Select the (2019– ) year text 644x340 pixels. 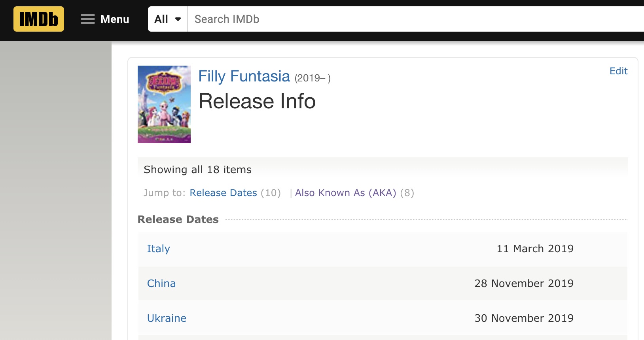[x=313, y=78]
